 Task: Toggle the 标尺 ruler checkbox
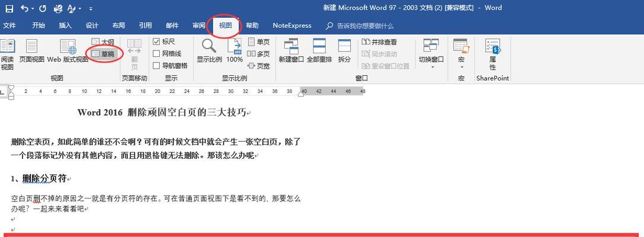click(164, 41)
